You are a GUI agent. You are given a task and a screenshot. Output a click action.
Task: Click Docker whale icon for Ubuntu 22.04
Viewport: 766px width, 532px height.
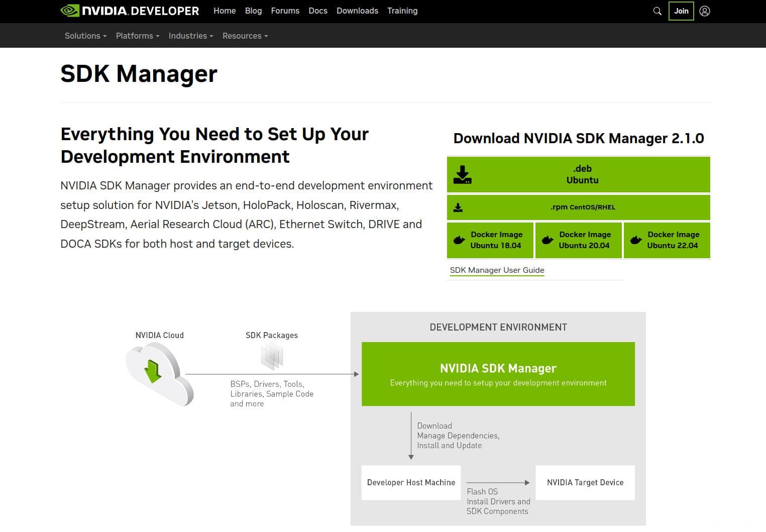636,240
